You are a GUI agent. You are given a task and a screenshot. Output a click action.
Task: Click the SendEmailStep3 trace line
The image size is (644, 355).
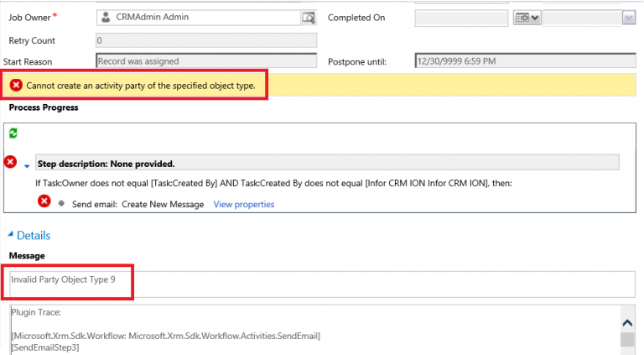click(45, 347)
